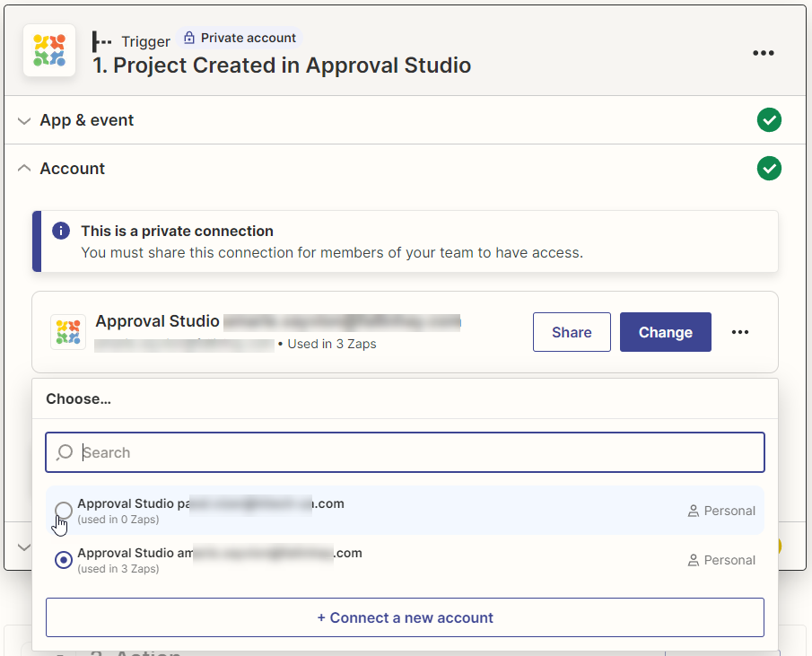Collapse the Account section
Image resolution: width=812 pixels, height=656 pixels.
(x=73, y=169)
